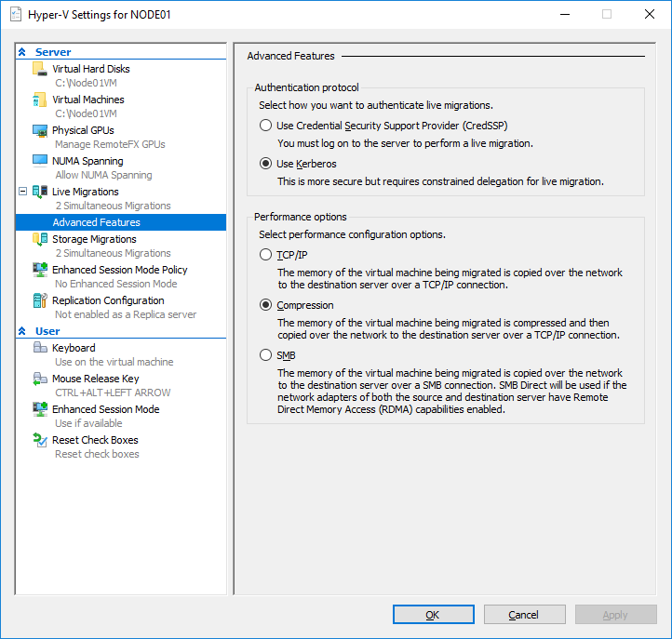Open Enhanced Session Mode Policy settings
This screenshot has width=672, height=639.
tap(120, 270)
